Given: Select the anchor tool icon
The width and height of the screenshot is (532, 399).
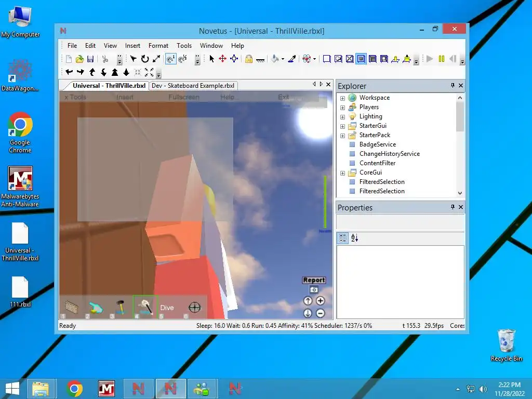Looking at the screenshot, I should (260, 60).
